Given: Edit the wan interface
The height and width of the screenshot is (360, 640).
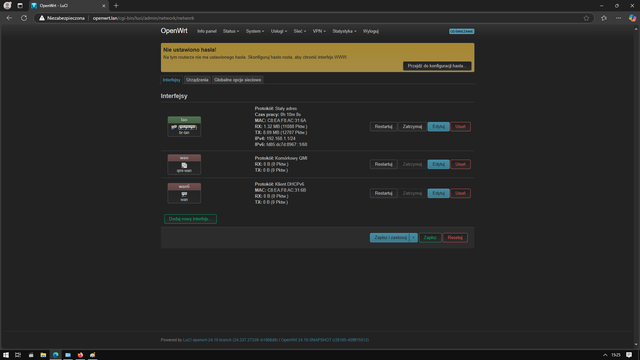Looking at the screenshot, I should [438, 164].
